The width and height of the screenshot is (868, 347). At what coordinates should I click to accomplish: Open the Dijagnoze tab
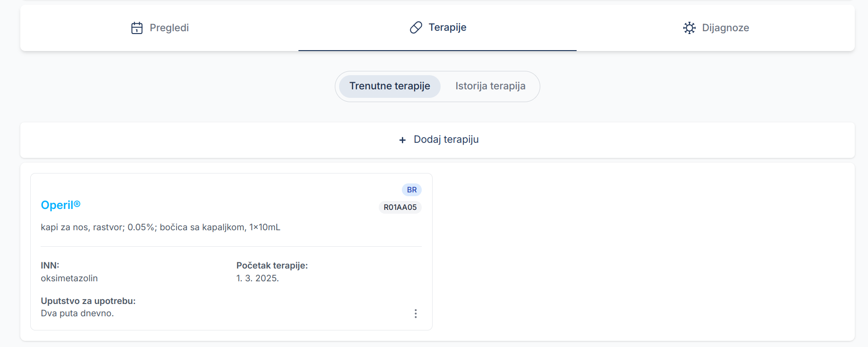(x=725, y=28)
